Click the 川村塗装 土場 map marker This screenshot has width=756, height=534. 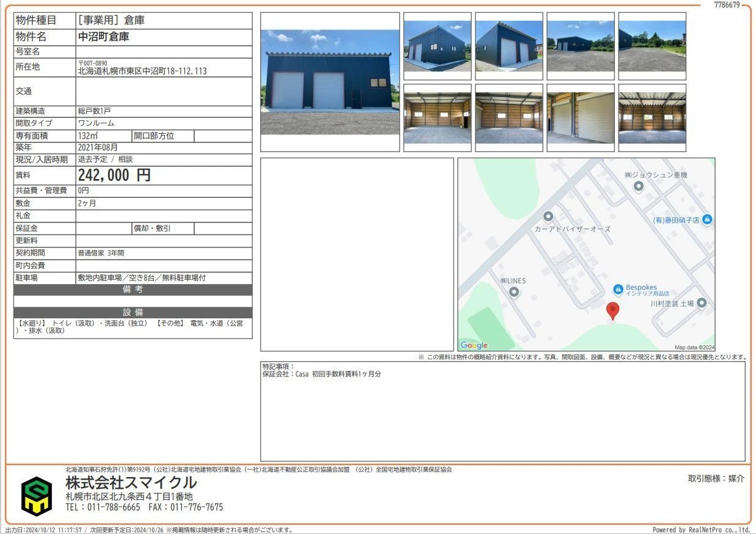pyautogui.click(x=702, y=303)
